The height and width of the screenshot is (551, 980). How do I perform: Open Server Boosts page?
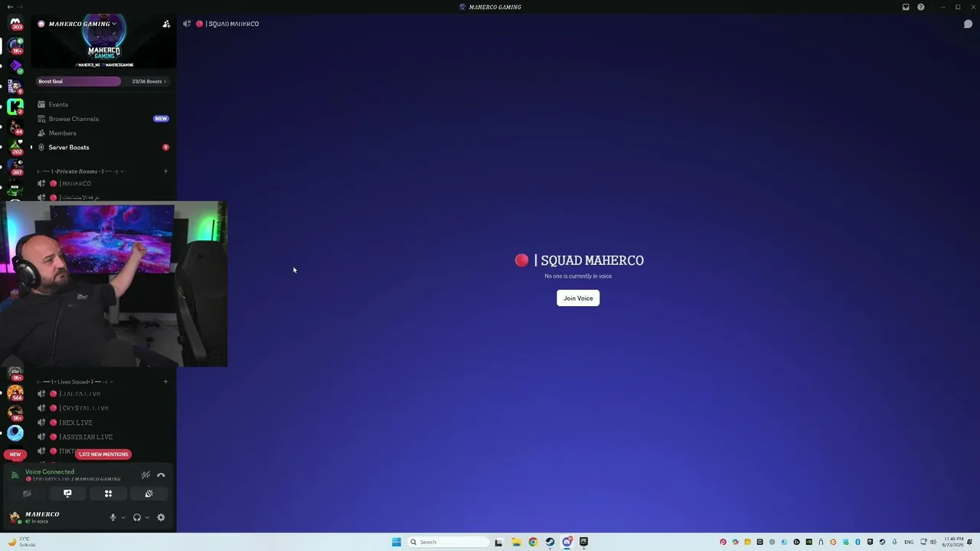click(x=103, y=147)
